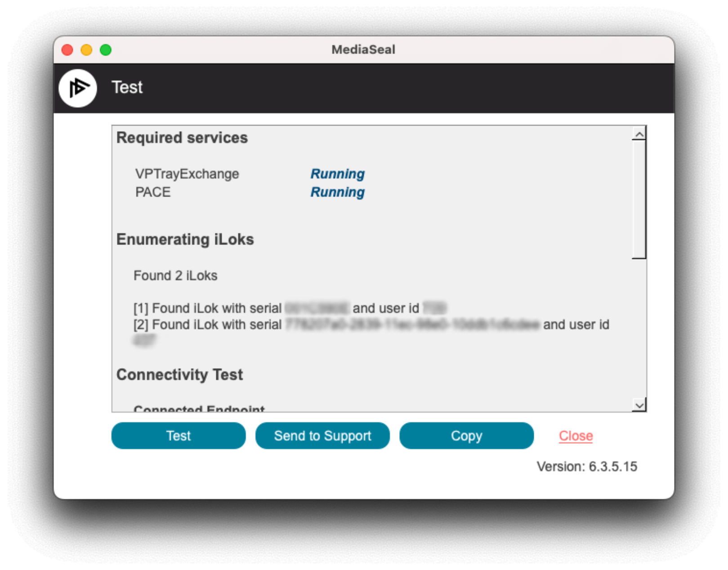Click the MediaSeal logo icon
The height and width of the screenshot is (570, 728).
click(x=78, y=88)
